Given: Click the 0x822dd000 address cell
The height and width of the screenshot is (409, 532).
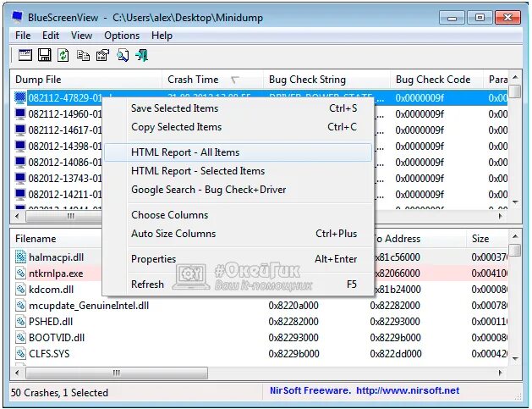Looking at the screenshot, I should tap(396, 354).
